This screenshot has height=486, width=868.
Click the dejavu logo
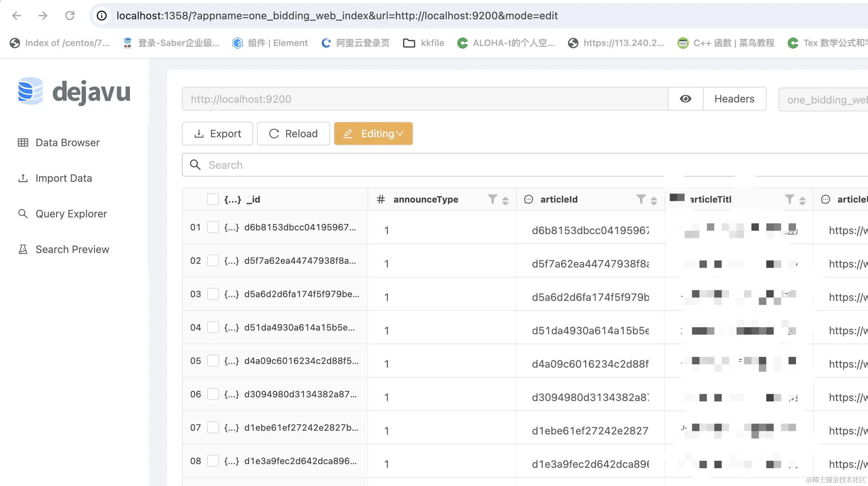[x=74, y=92]
